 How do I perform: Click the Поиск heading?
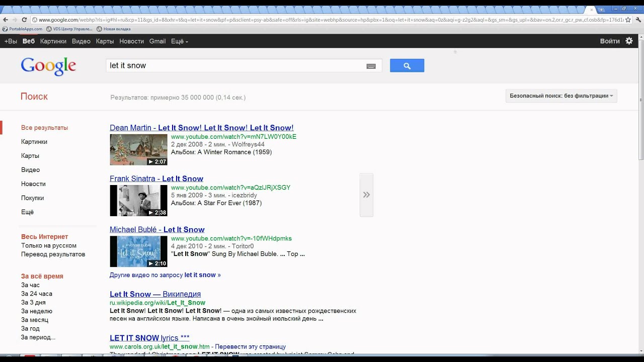[34, 97]
